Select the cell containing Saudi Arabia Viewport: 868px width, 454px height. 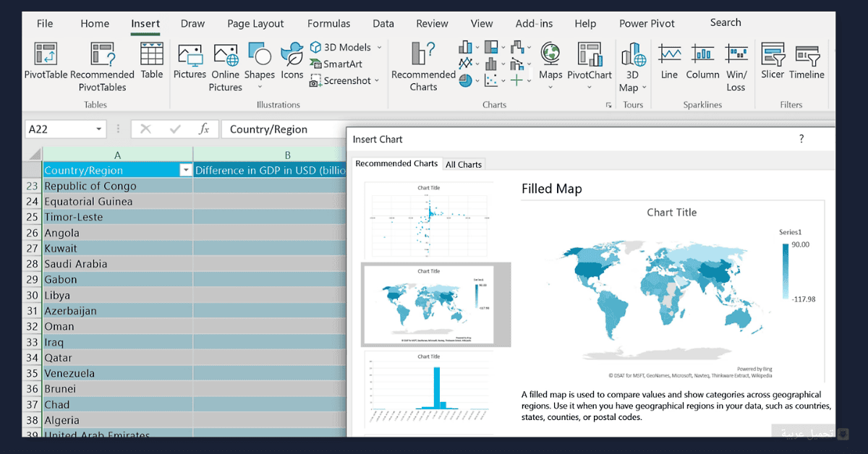click(117, 264)
